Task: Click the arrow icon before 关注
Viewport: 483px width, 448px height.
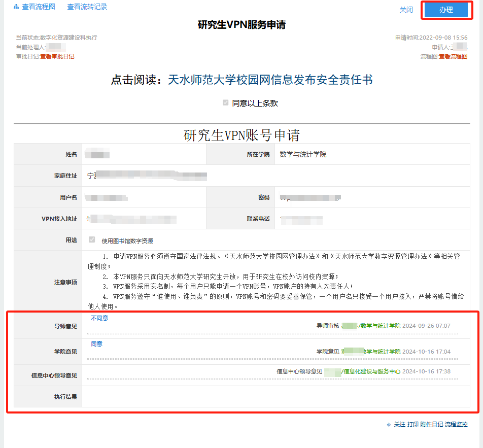Action: click(x=388, y=425)
